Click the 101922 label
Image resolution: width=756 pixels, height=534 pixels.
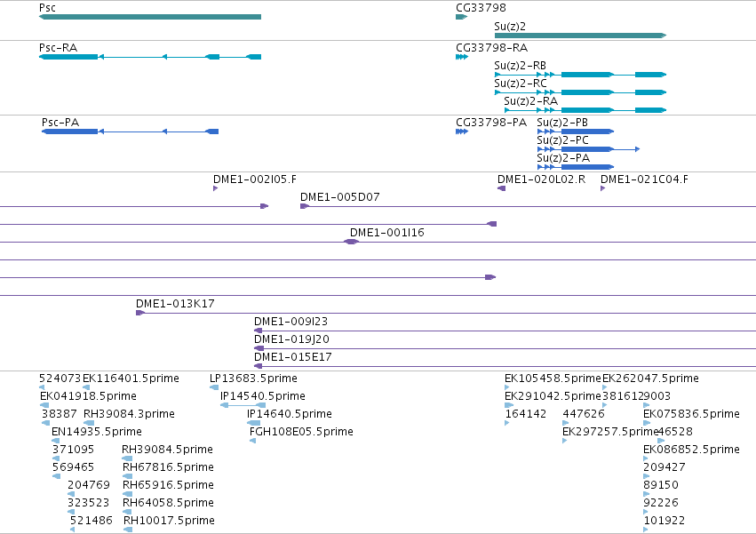click(664, 521)
